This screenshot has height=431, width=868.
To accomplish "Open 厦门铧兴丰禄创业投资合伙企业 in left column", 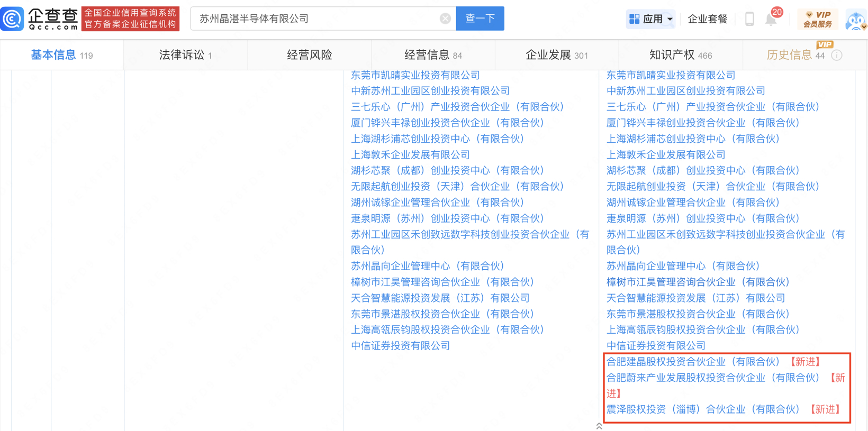I will [x=448, y=123].
